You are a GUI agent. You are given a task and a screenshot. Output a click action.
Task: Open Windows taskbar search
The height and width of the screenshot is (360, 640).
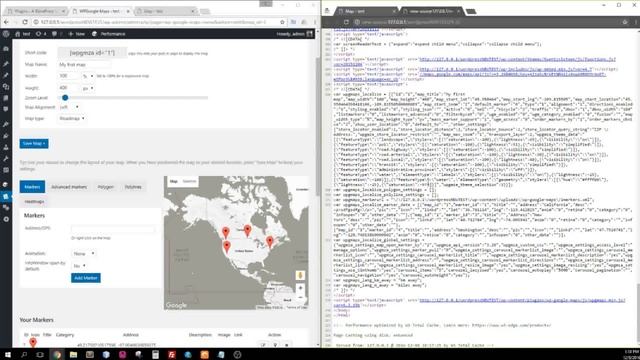24,355
